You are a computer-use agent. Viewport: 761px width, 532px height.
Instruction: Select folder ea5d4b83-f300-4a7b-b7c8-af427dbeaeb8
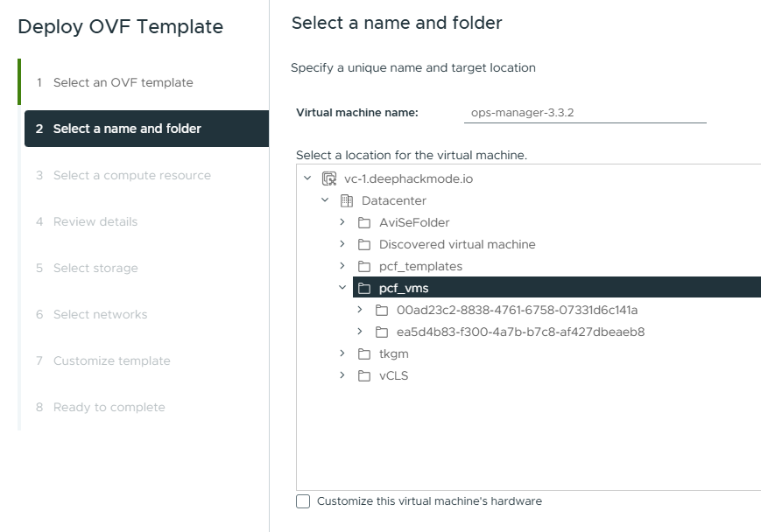(521, 332)
